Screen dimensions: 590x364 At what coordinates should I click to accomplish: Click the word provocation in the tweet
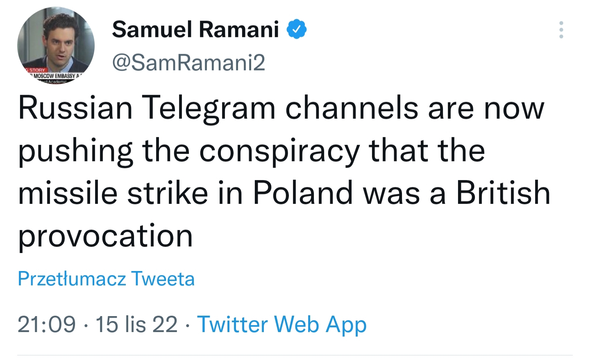click(105, 236)
